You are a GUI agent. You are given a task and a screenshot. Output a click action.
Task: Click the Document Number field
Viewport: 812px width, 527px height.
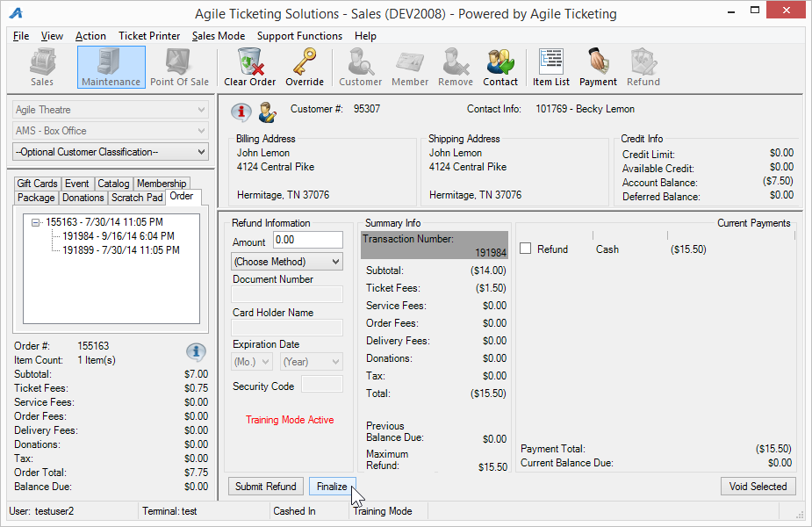[287, 294]
